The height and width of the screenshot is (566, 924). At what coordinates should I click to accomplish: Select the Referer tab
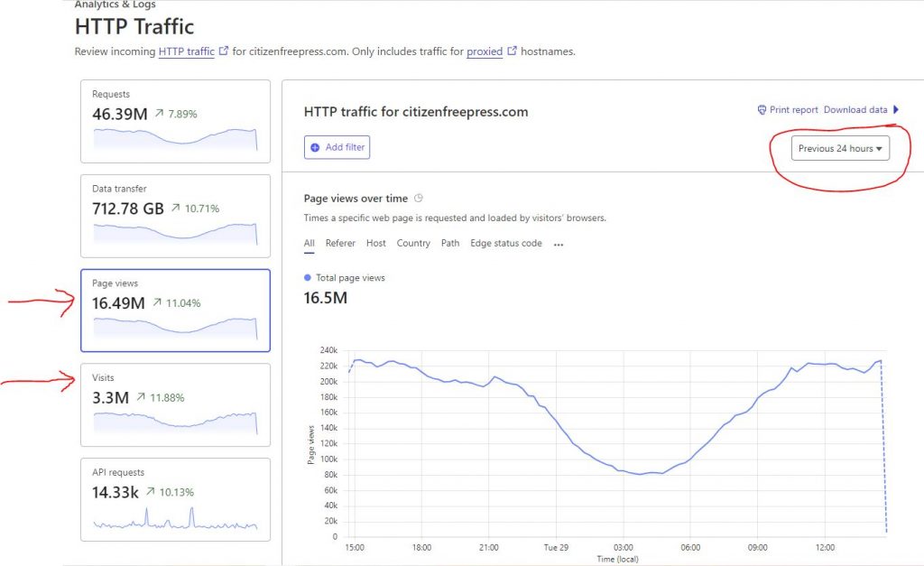pos(340,244)
